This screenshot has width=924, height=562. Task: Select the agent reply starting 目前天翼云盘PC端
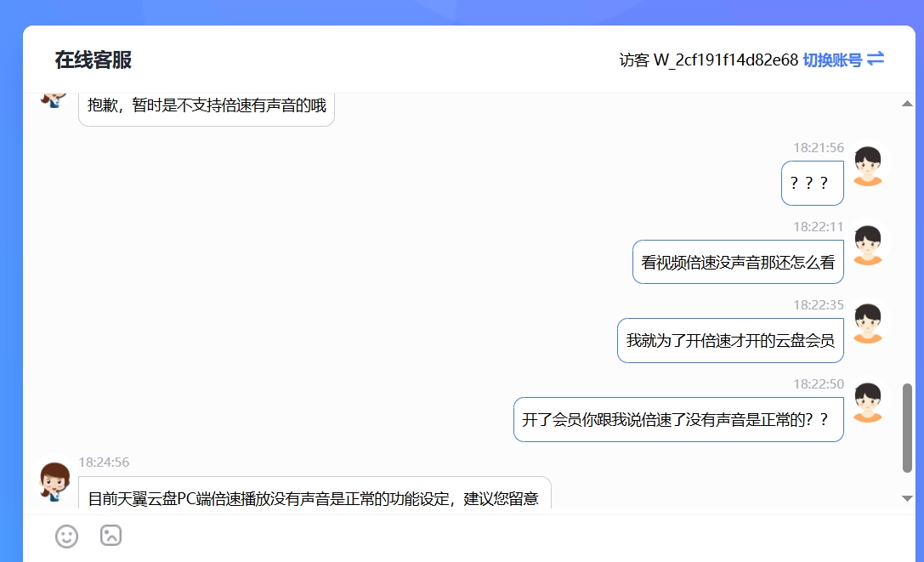point(314,496)
